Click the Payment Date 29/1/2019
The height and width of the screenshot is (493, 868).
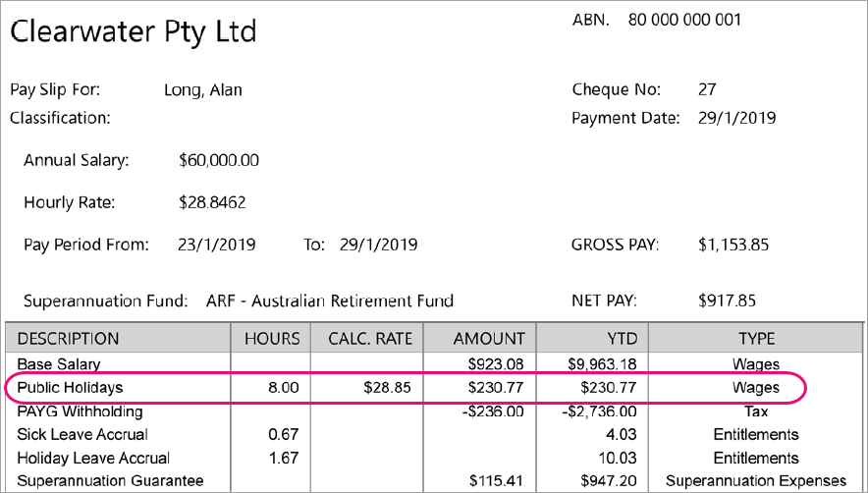(736, 118)
